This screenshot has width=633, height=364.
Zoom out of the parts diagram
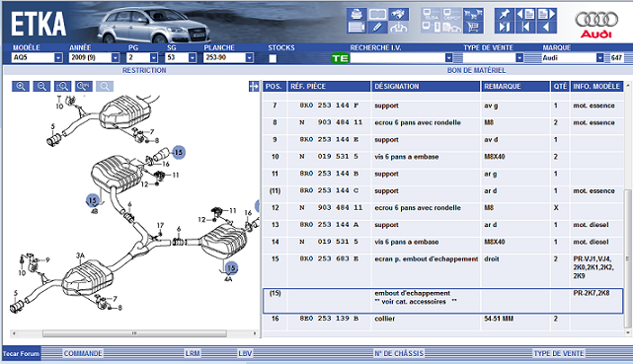coord(41,86)
